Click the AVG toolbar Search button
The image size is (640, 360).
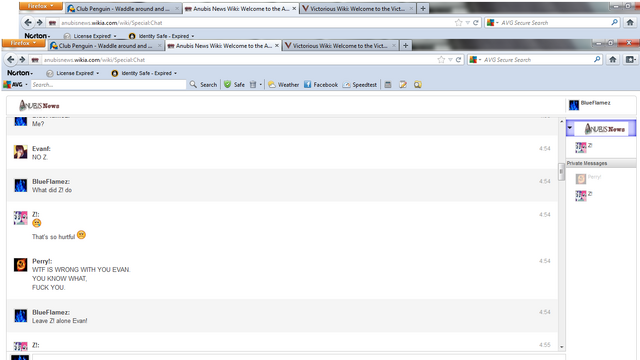pos(203,84)
